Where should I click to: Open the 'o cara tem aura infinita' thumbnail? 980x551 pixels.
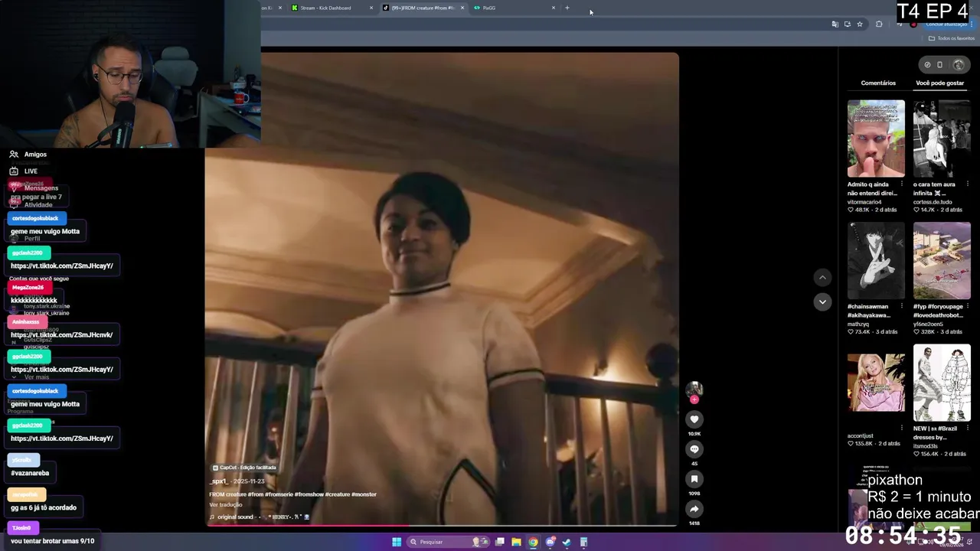click(942, 139)
